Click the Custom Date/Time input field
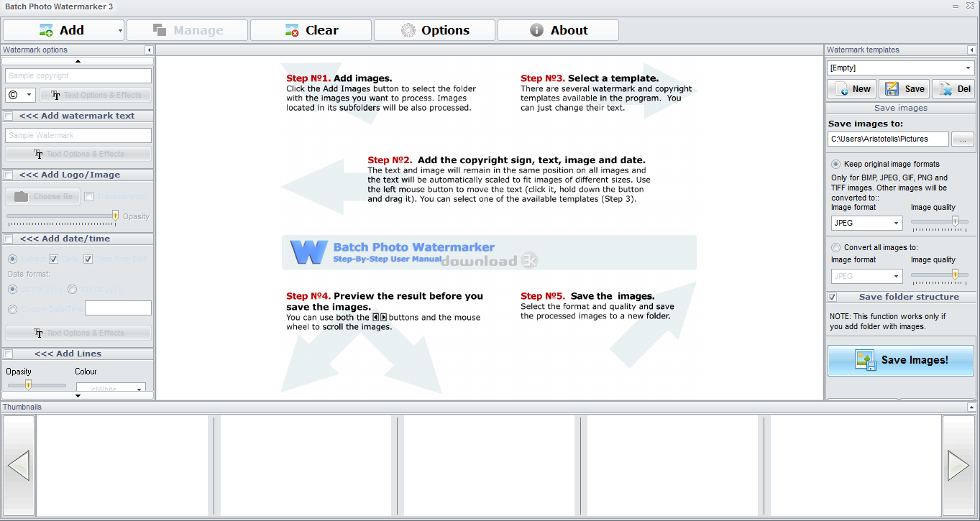 click(x=118, y=308)
